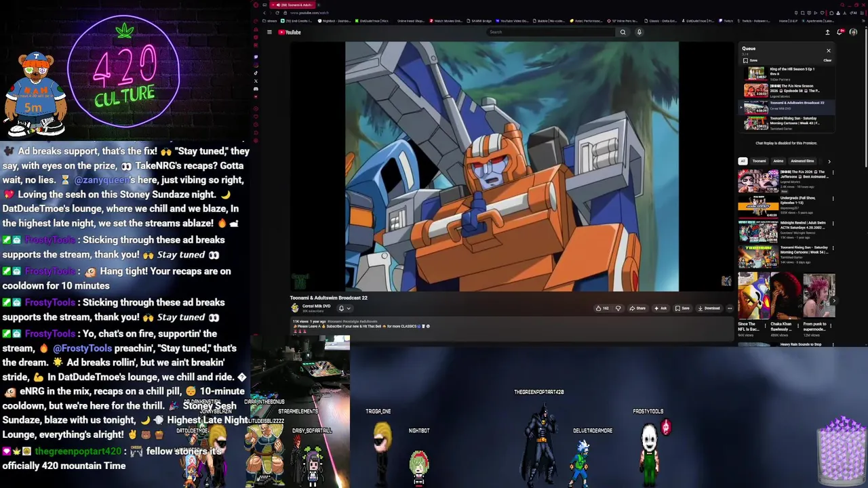Screen dimensions: 868x488
Task: Close the Queue panel with the X
Action: [828, 50]
